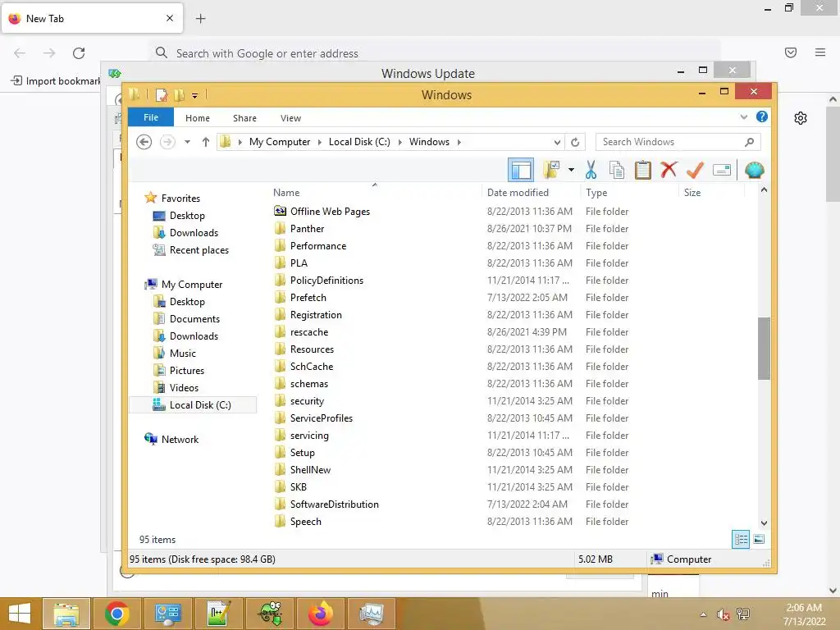840x630 pixels.
Task: Open the Share ribbon tab
Action: (x=244, y=118)
